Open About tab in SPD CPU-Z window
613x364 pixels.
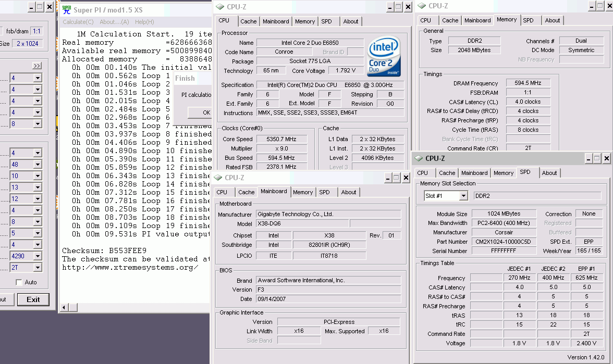[549, 173]
